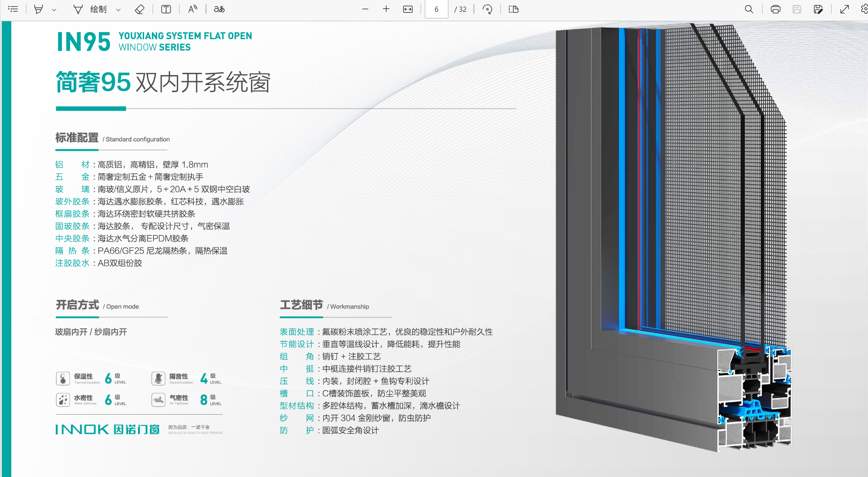
Task: Click the '节能设计' label
Action: coord(297,344)
